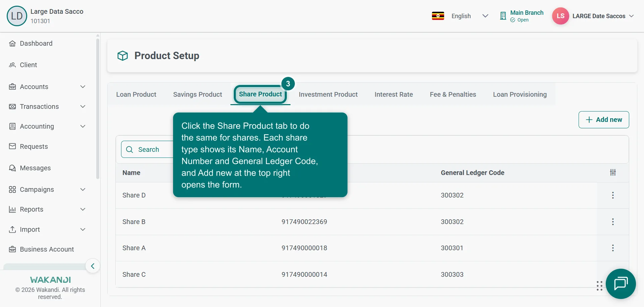Expand the Reports submenu chevron

coord(83,209)
